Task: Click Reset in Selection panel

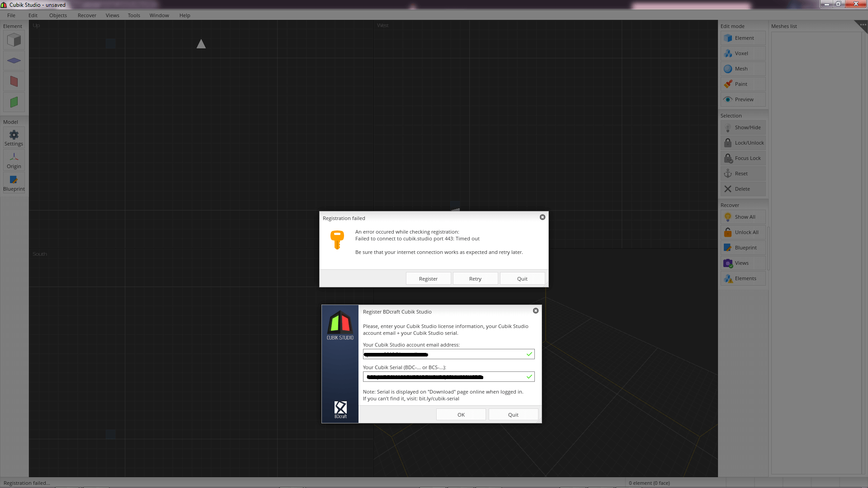Action: (x=743, y=174)
